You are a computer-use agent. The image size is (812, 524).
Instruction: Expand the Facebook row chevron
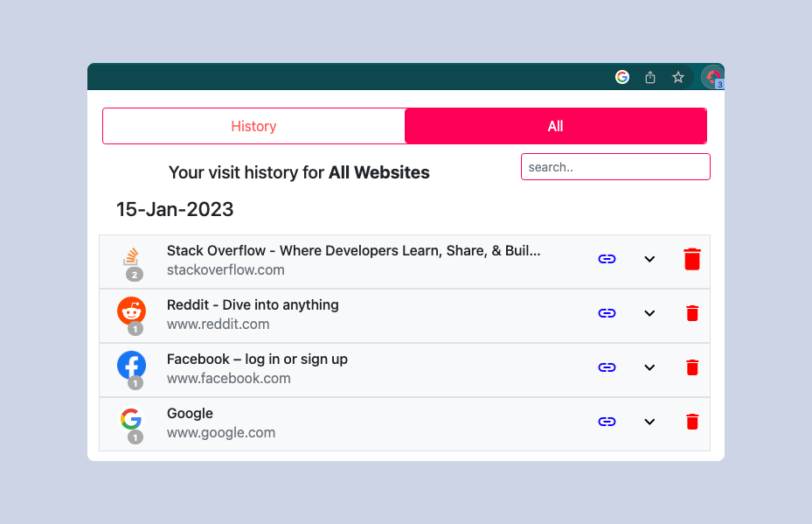(x=649, y=367)
